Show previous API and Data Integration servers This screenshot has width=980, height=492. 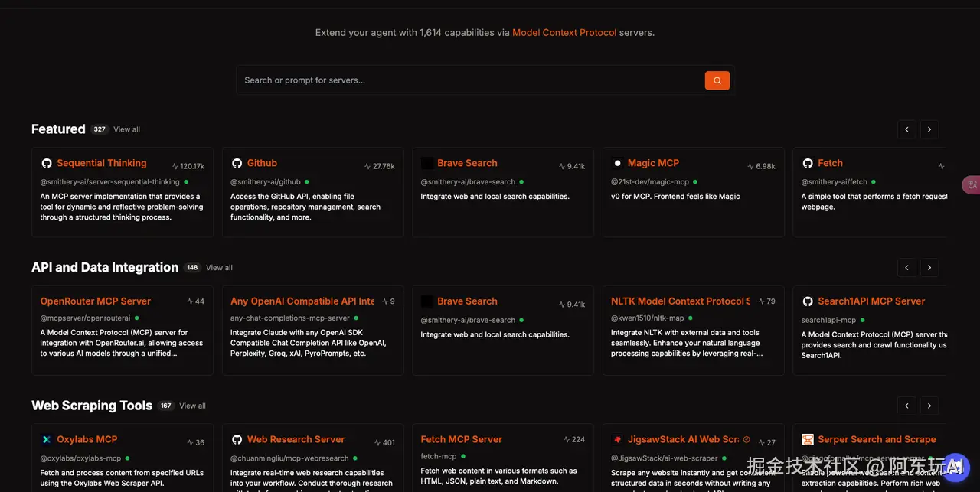point(906,267)
